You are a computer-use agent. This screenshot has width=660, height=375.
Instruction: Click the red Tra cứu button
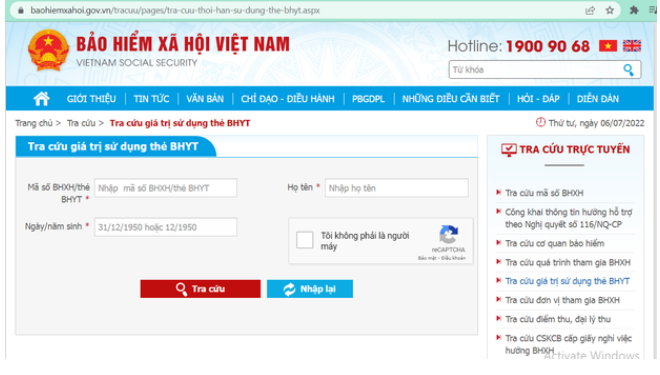(x=200, y=289)
